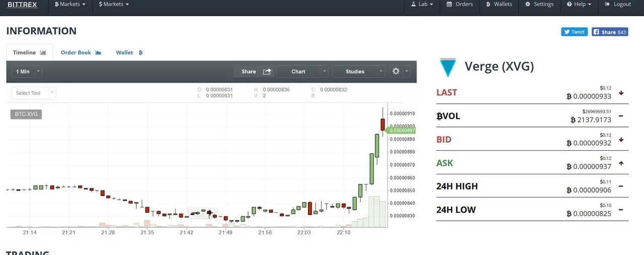
Task: Click the 24H LOW value 0.00000825
Action: point(589,214)
